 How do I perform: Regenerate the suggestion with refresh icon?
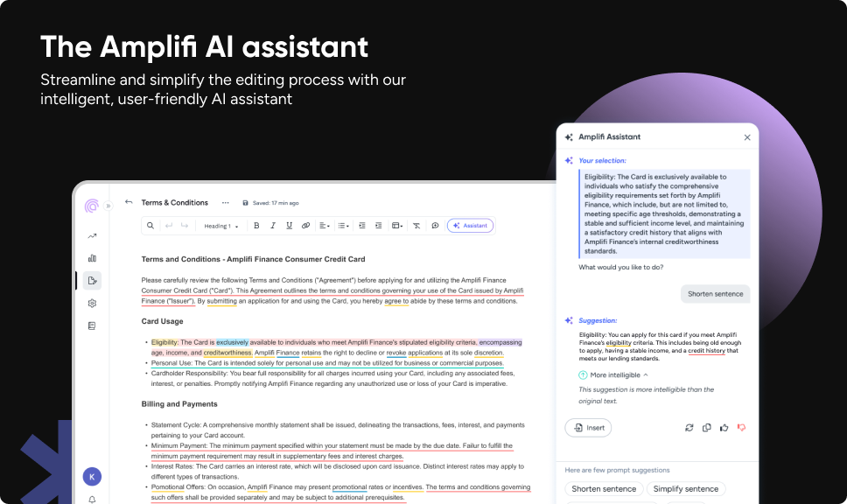click(689, 428)
